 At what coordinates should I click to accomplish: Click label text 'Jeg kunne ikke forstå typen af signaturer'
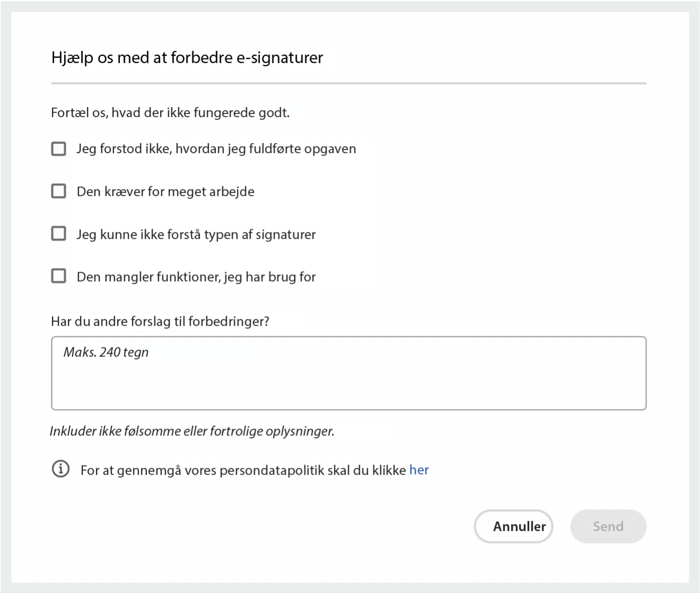196,234
